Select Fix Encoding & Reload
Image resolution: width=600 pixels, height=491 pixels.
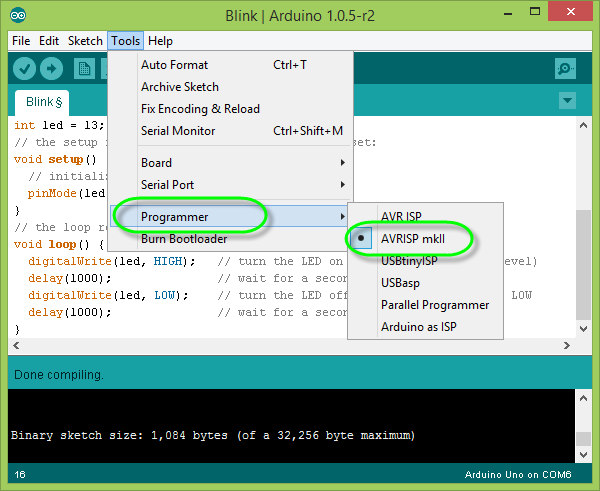pos(230,109)
